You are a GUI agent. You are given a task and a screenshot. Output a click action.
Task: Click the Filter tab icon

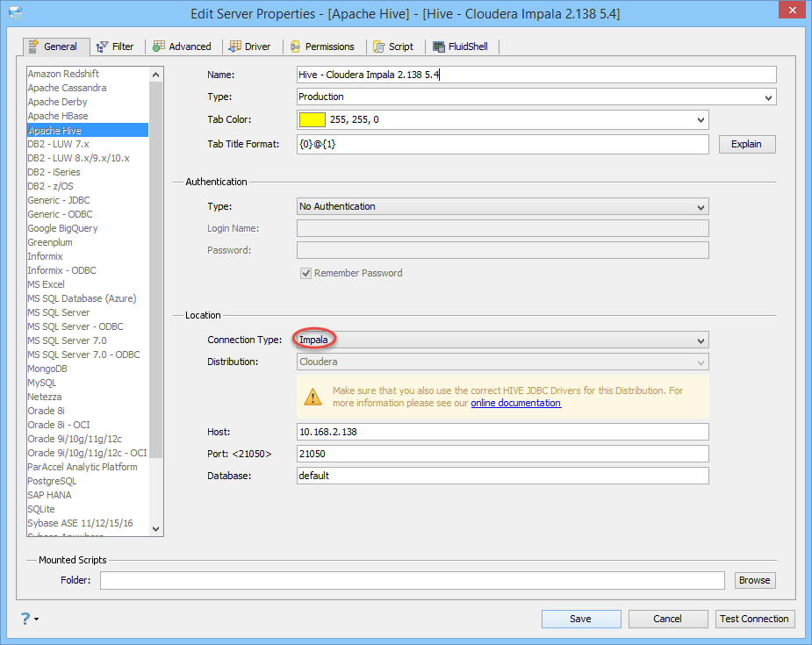click(102, 47)
